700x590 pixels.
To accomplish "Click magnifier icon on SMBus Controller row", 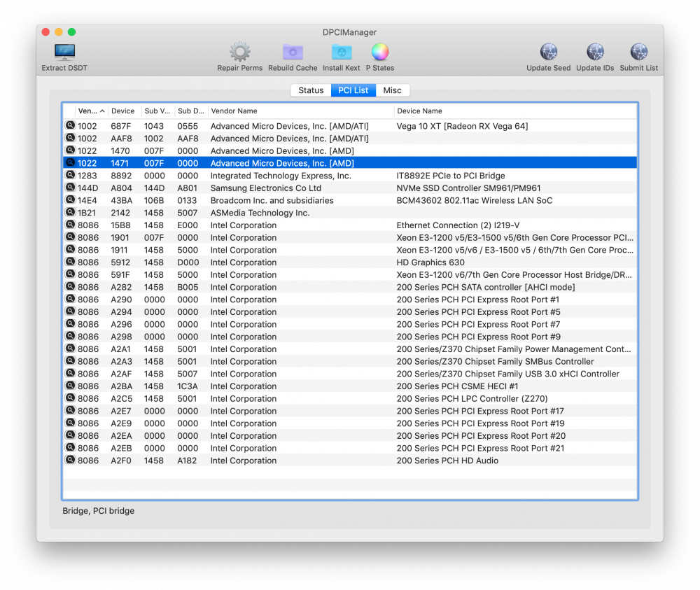I will click(x=70, y=361).
